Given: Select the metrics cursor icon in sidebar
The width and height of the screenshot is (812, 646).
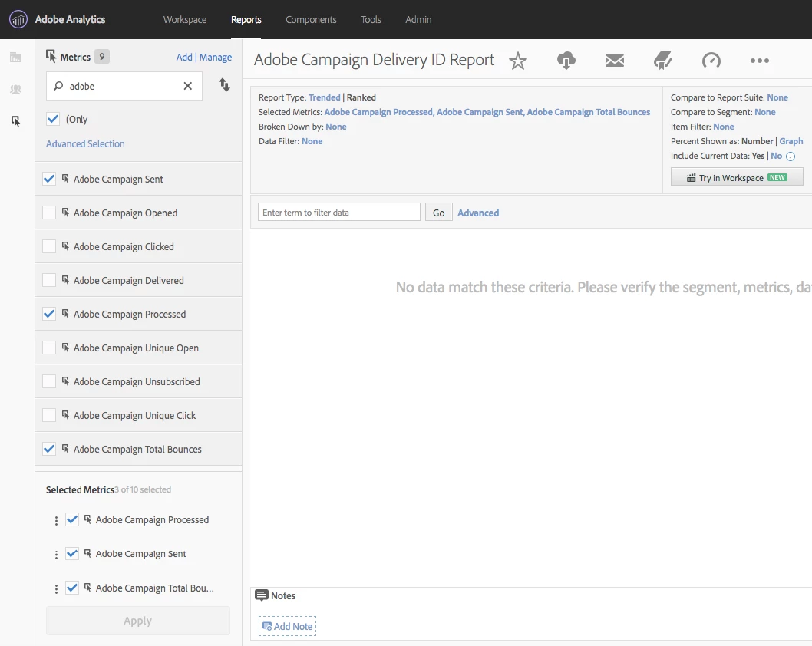Looking at the screenshot, I should click(16, 122).
